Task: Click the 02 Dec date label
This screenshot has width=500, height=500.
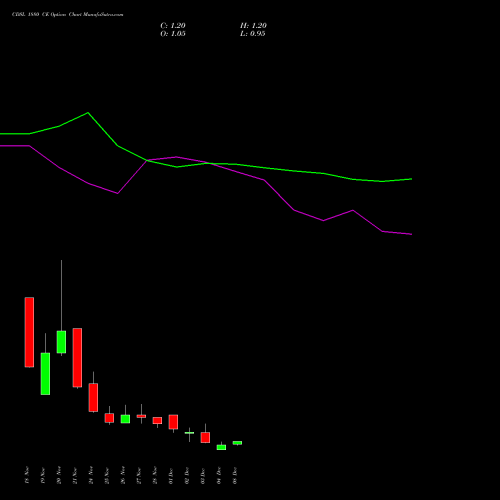Action: 187,475
